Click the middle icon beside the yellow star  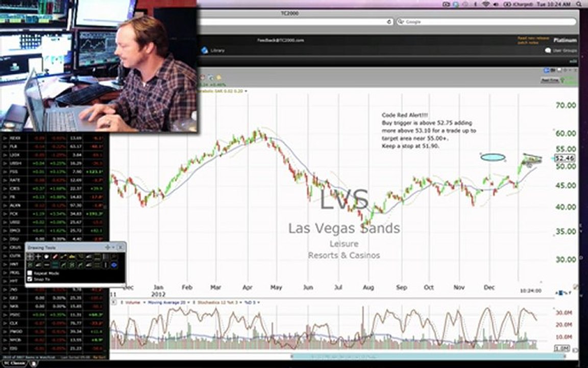pyautogui.click(x=211, y=78)
